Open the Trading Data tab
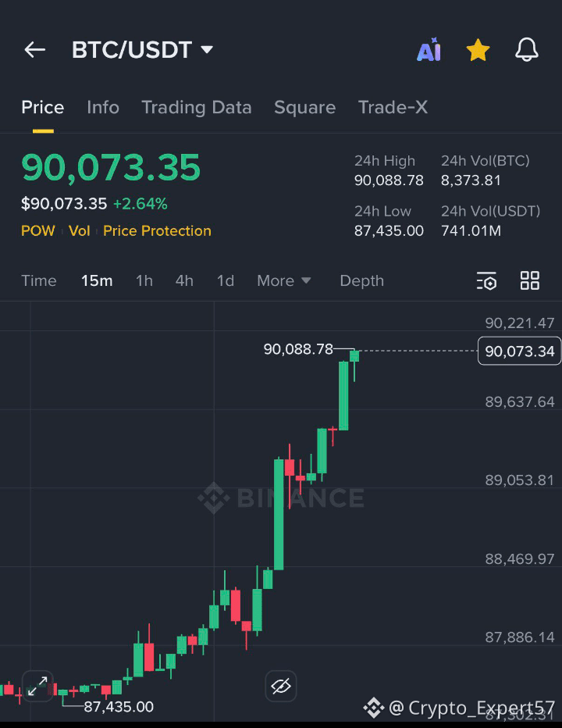 [196, 107]
